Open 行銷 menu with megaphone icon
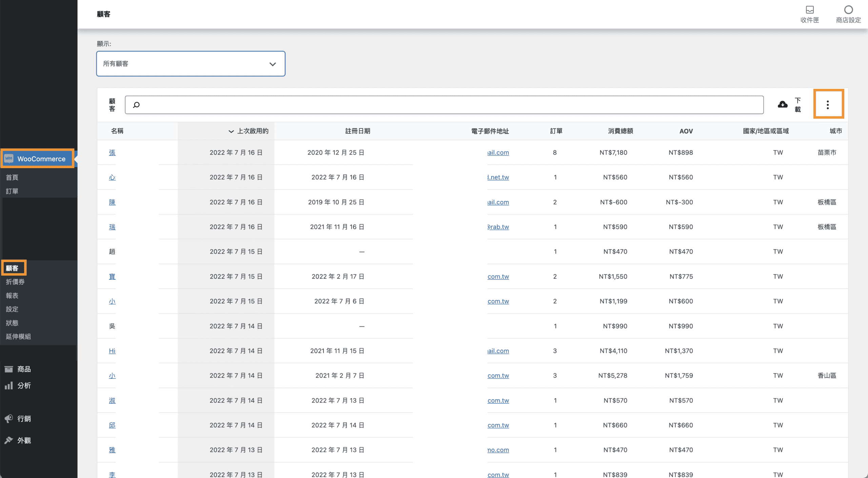The height and width of the screenshot is (478, 868). pyautogui.click(x=9, y=418)
